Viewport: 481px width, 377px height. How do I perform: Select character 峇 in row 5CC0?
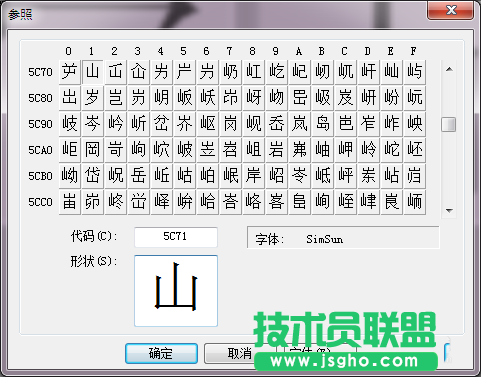click(x=230, y=202)
